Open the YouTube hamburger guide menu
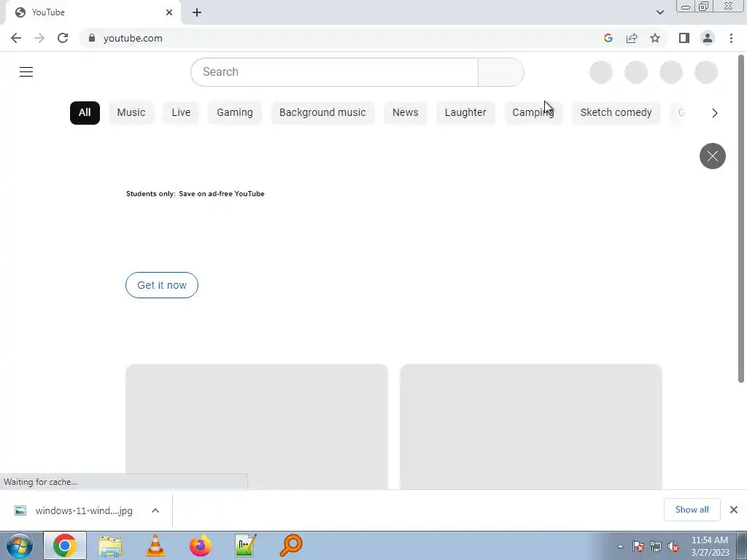Image resolution: width=747 pixels, height=560 pixels. pos(26,72)
